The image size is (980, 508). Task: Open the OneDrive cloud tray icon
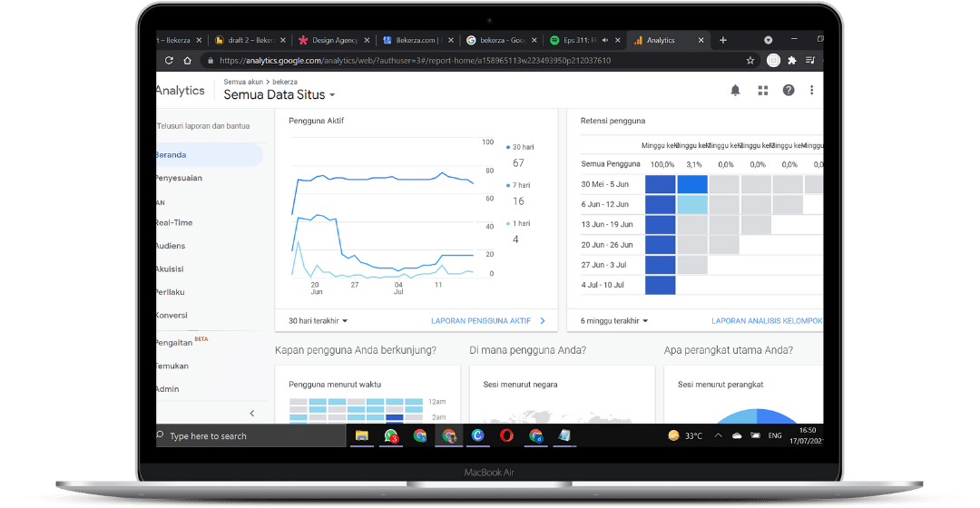point(737,435)
